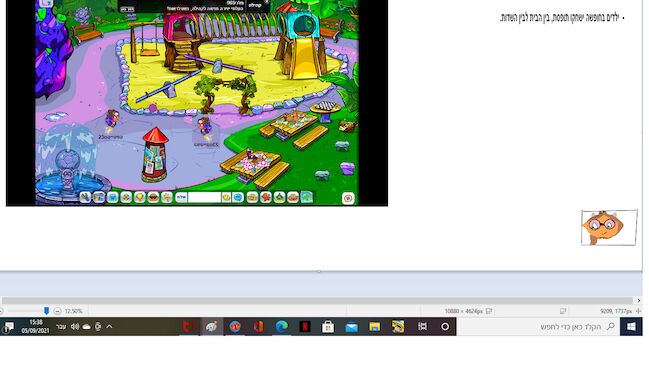Click the Office icon on the taskbar
Image resolution: width=649 pixels, height=365 pixels.
pos(258,327)
